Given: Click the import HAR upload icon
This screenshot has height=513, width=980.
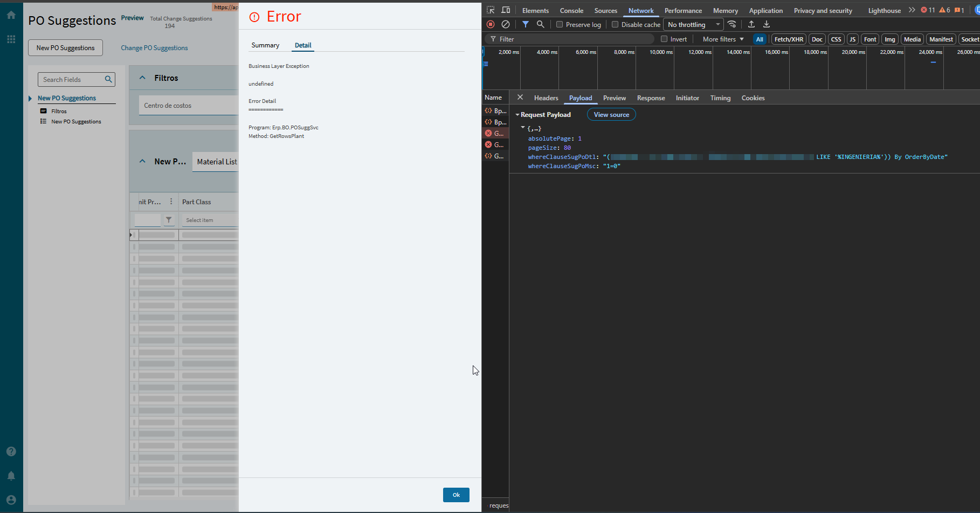Looking at the screenshot, I should click(x=751, y=24).
